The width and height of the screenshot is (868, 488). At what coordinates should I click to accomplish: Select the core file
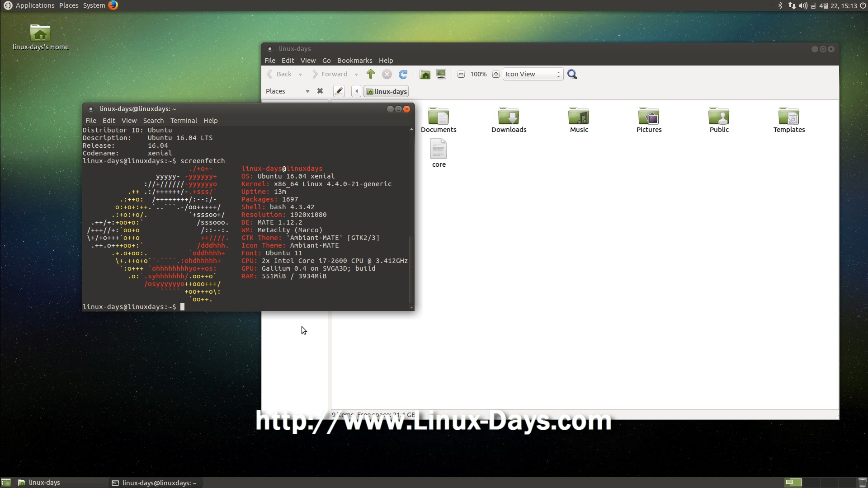pyautogui.click(x=439, y=154)
